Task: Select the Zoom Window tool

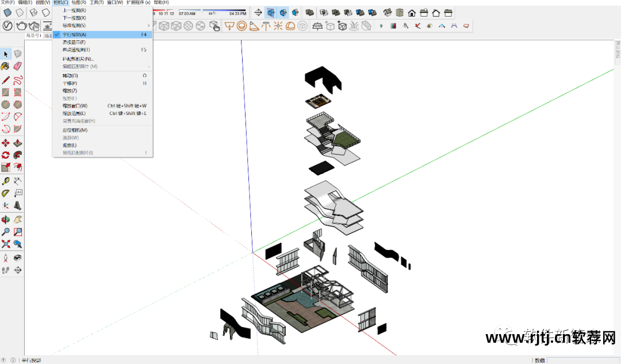Action: (x=17, y=232)
